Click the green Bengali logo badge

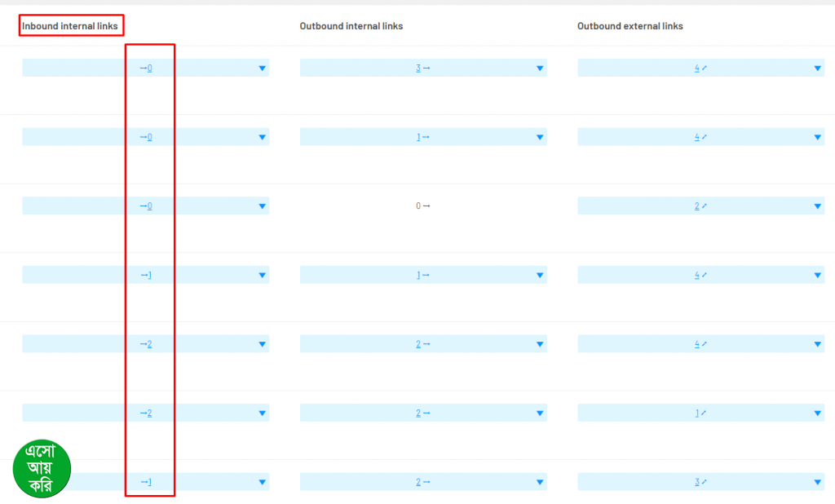point(42,469)
